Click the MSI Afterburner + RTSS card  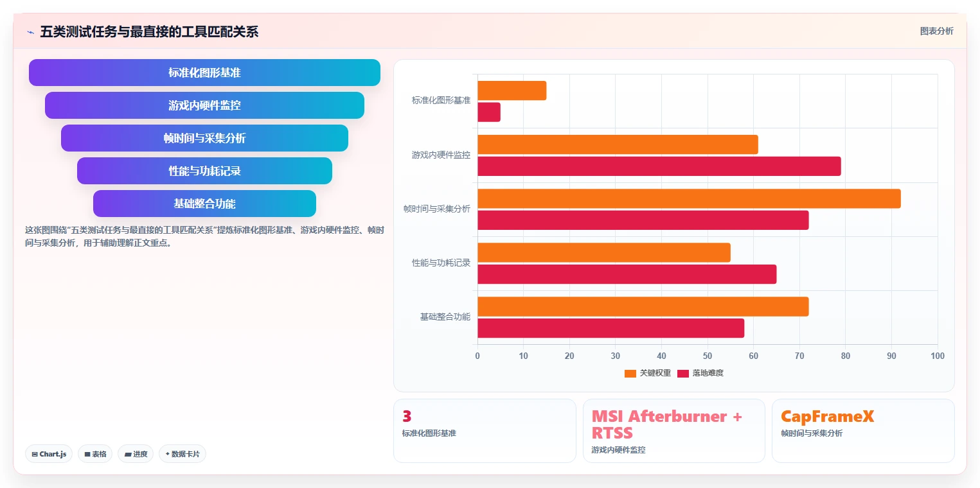(674, 430)
